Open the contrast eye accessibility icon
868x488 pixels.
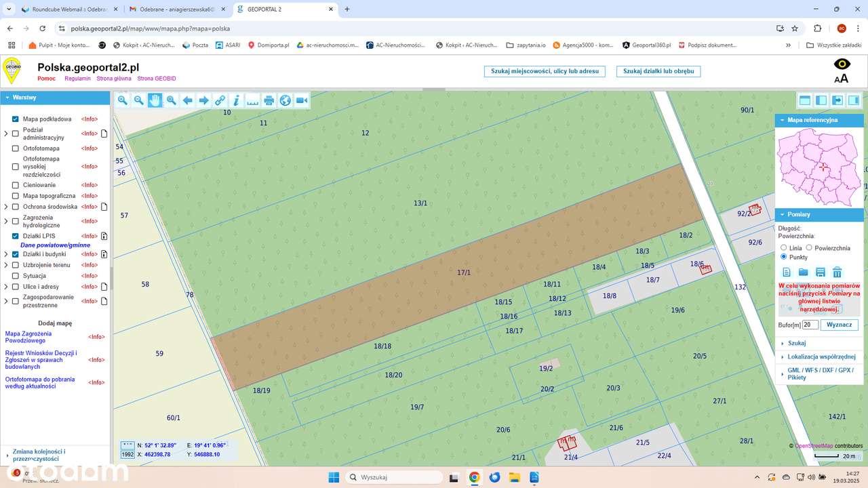pyautogui.click(x=842, y=64)
